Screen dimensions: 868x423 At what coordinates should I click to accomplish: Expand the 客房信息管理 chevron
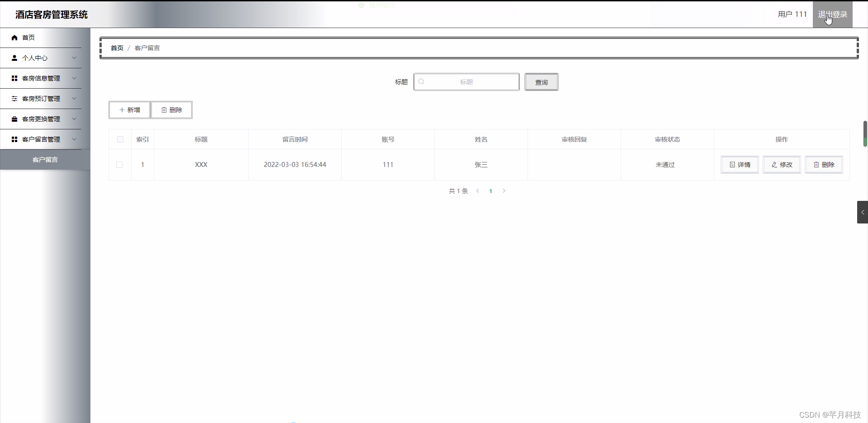point(74,78)
